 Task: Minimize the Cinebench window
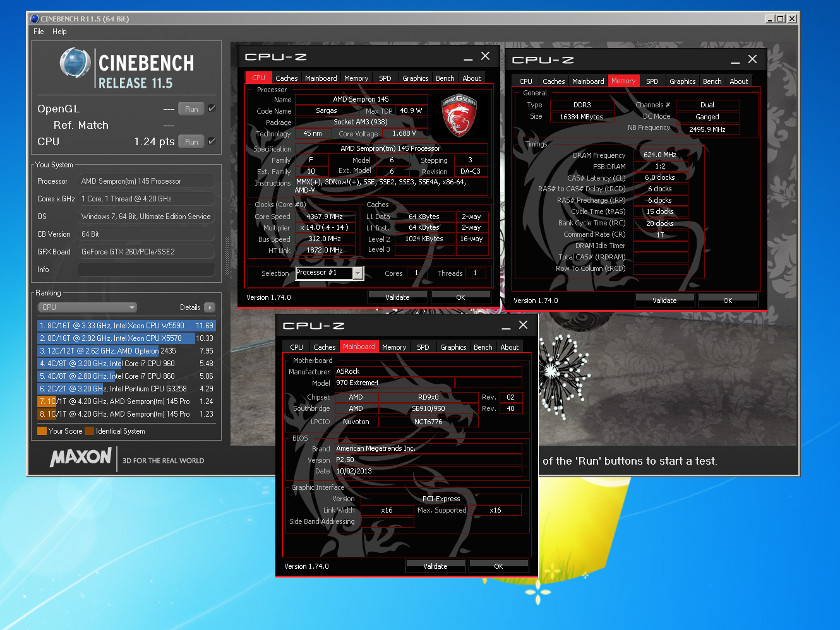tap(770, 19)
